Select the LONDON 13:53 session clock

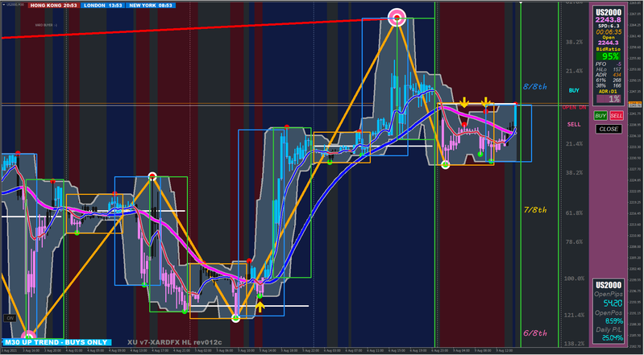click(102, 6)
